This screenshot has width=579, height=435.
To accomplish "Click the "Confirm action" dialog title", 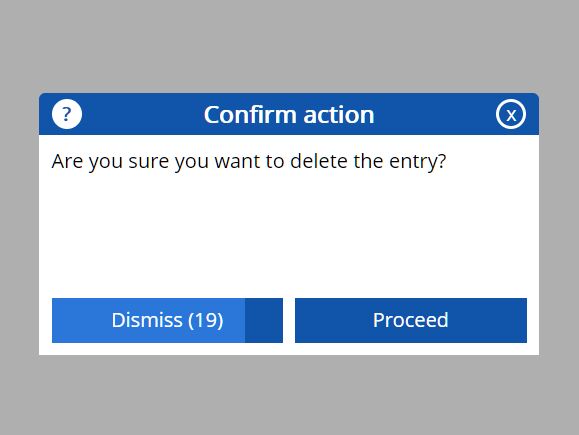I will (x=289, y=114).
